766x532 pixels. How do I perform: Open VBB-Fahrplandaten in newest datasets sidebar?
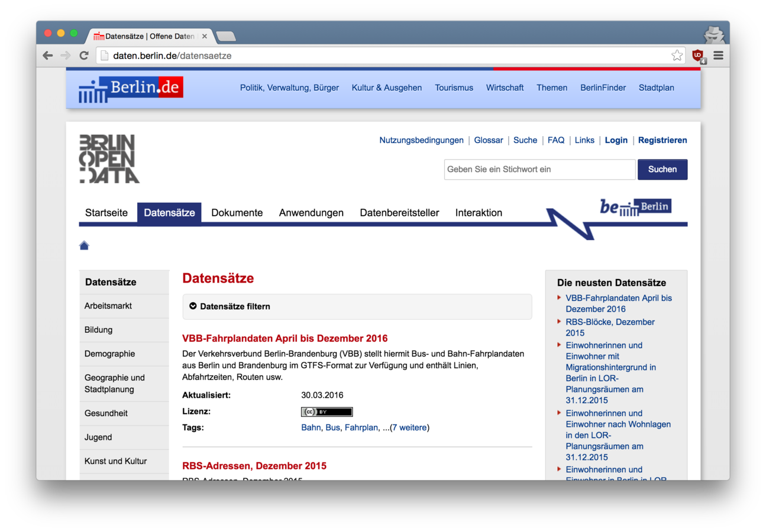point(619,304)
